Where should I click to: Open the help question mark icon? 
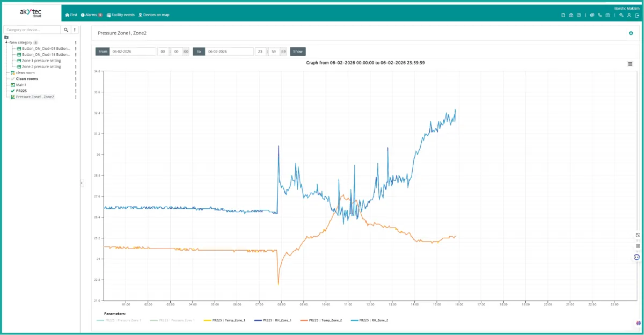pos(579,15)
